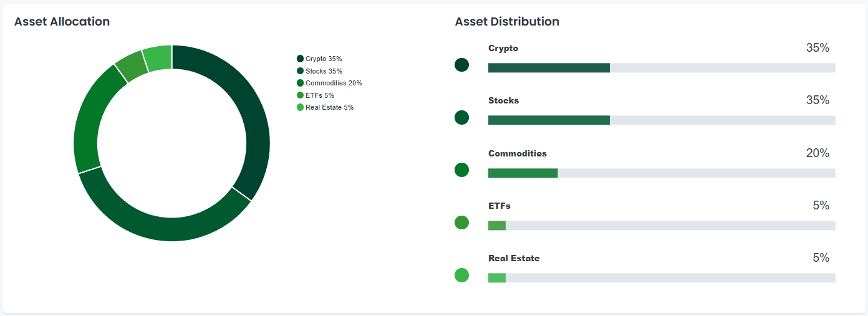Select the Real Estate distribution circle icon
The image size is (868, 316).
pos(461,275)
